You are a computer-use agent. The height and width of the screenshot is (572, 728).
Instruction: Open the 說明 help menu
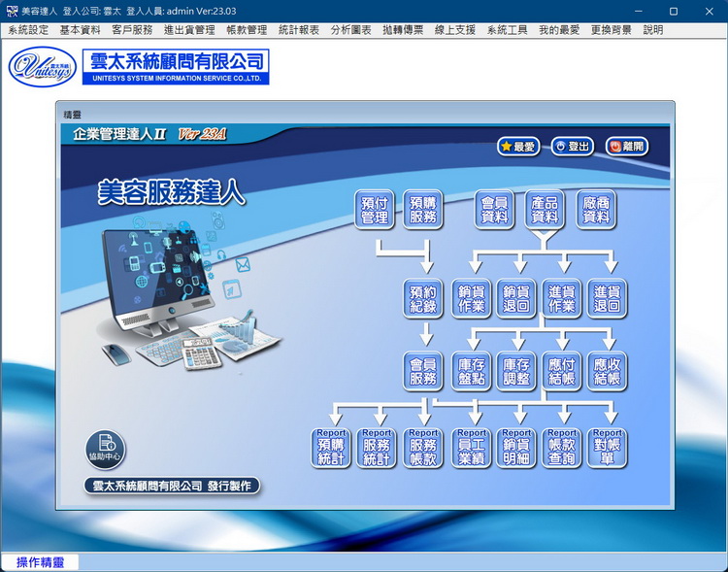(x=653, y=30)
